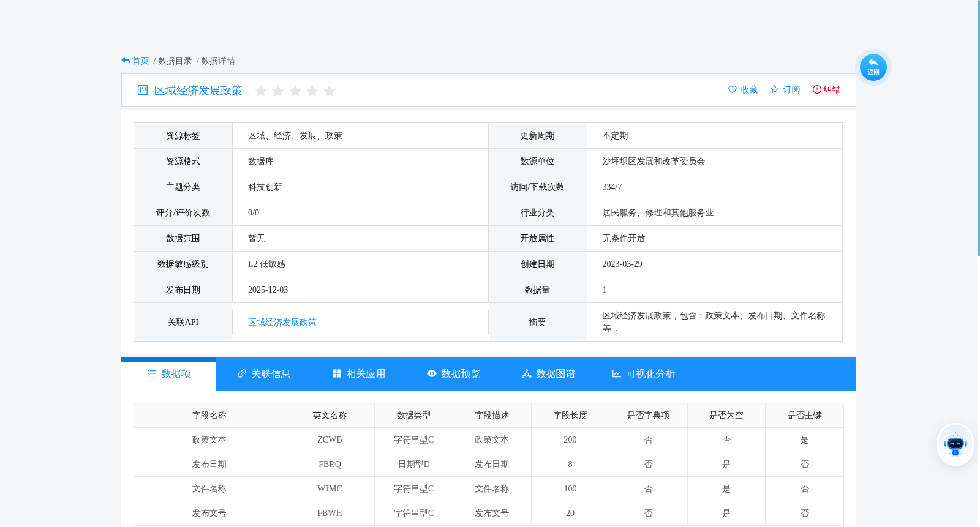Click the round blue 返回 back icon
980x527 pixels.
pyautogui.click(x=873, y=67)
